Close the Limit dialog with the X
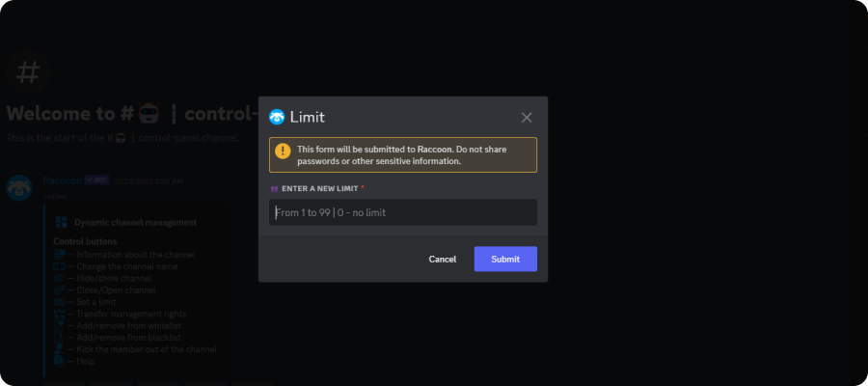Viewport: 868px width, 386px height. coord(527,118)
